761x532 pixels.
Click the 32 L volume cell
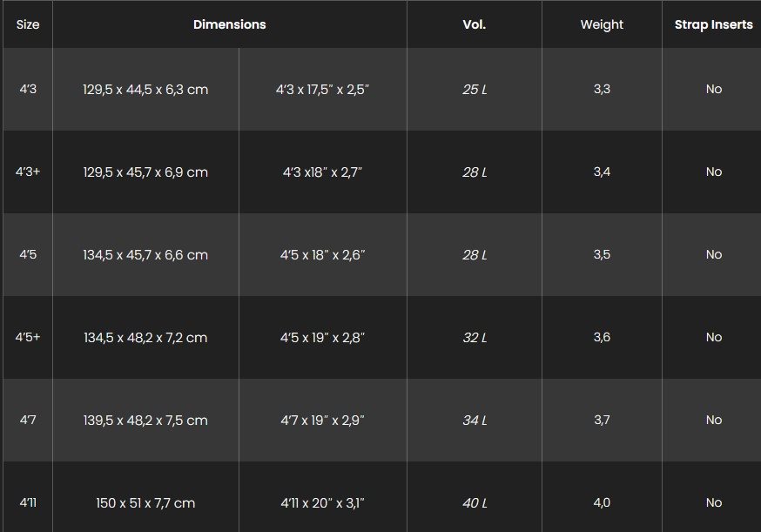tap(475, 337)
